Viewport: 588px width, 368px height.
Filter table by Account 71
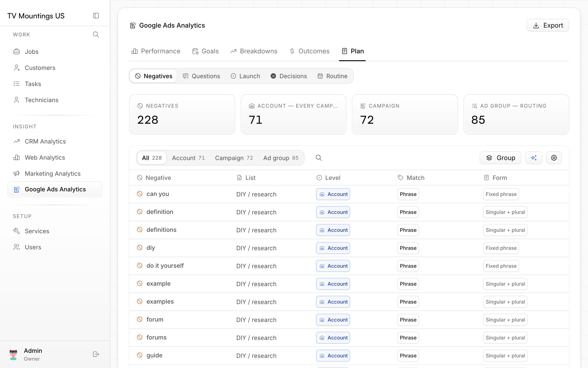pyautogui.click(x=188, y=158)
